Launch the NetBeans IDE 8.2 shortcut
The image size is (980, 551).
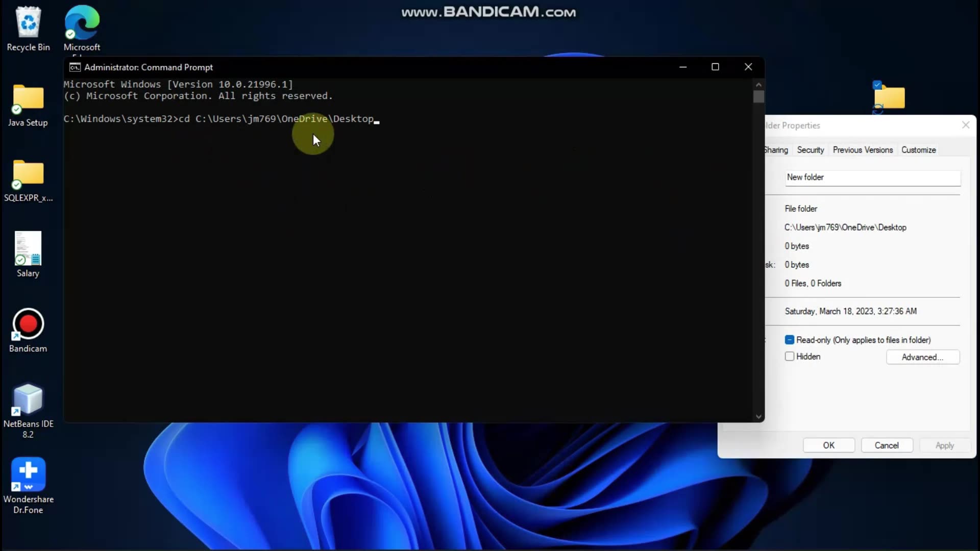(x=28, y=400)
